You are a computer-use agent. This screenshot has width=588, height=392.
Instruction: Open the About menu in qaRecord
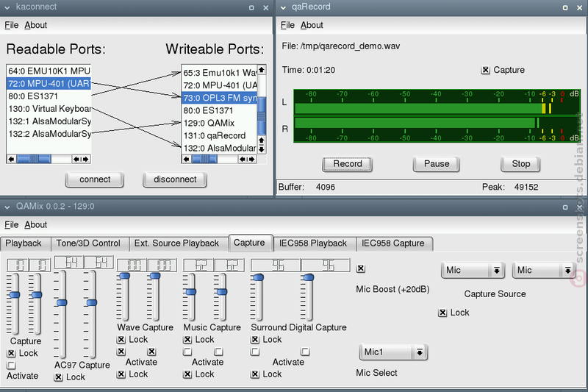(x=312, y=25)
